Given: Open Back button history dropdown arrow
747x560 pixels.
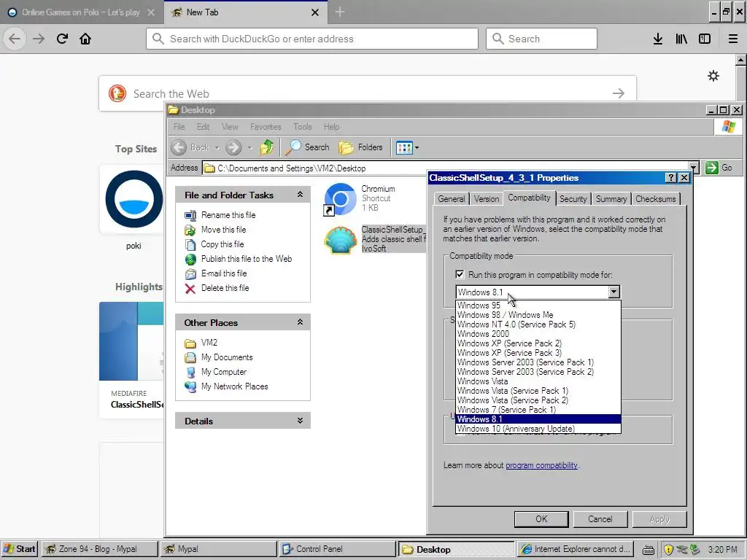Looking at the screenshot, I should (x=217, y=148).
